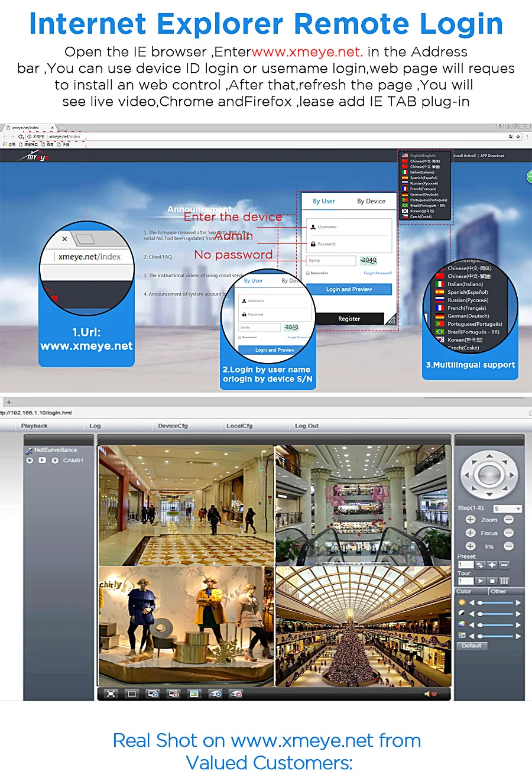The height and width of the screenshot is (784, 532).
Task: Choose Portuguese(Português) from language list
Action: [428, 200]
